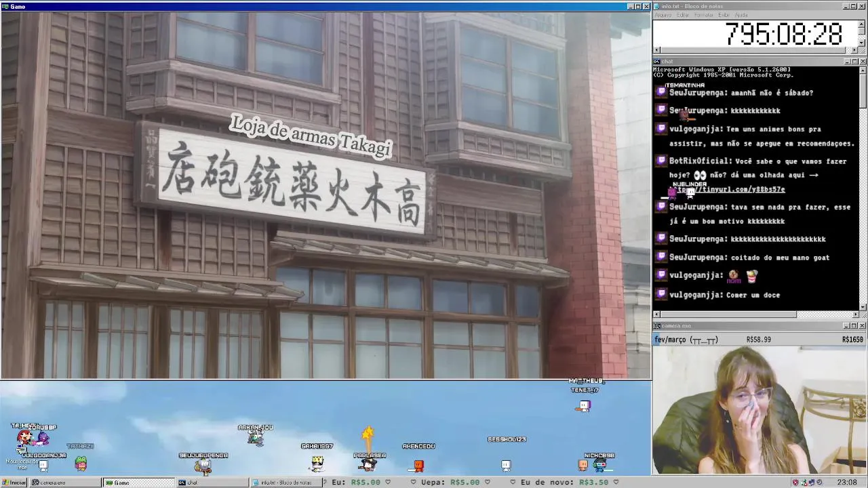Click the eyes emoji in BotRixOficial message
This screenshot has width=868, height=488.
(700, 175)
